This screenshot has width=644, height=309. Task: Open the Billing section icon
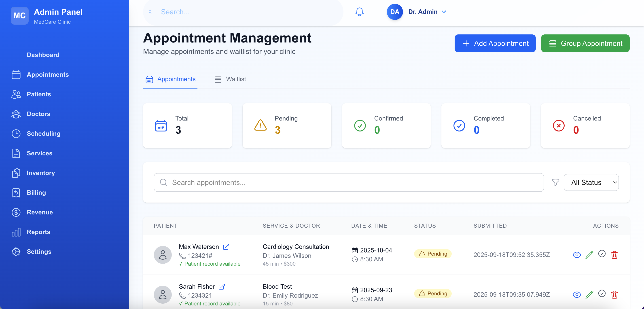click(x=16, y=193)
